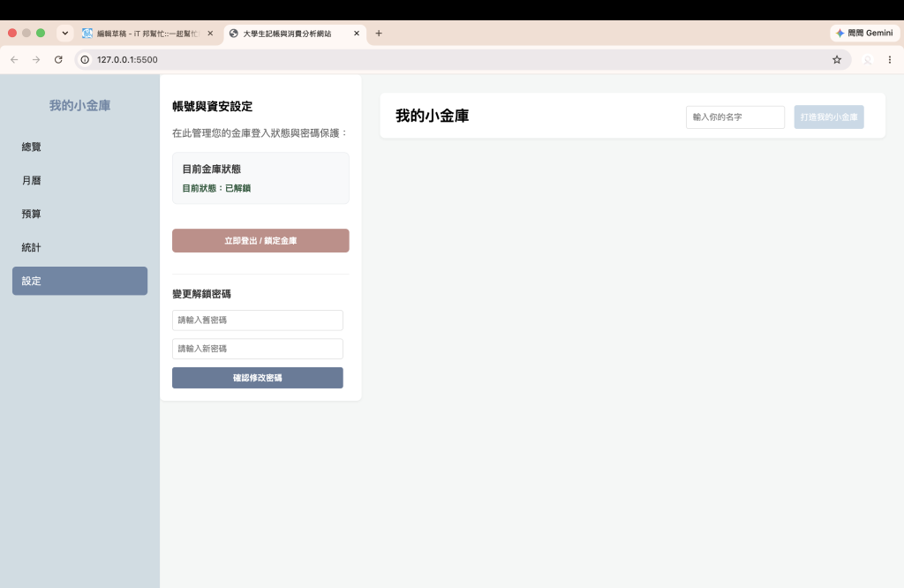Select the 大學生記帳與消費分析網站 tab
904x588 pixels.
(295, 34)
